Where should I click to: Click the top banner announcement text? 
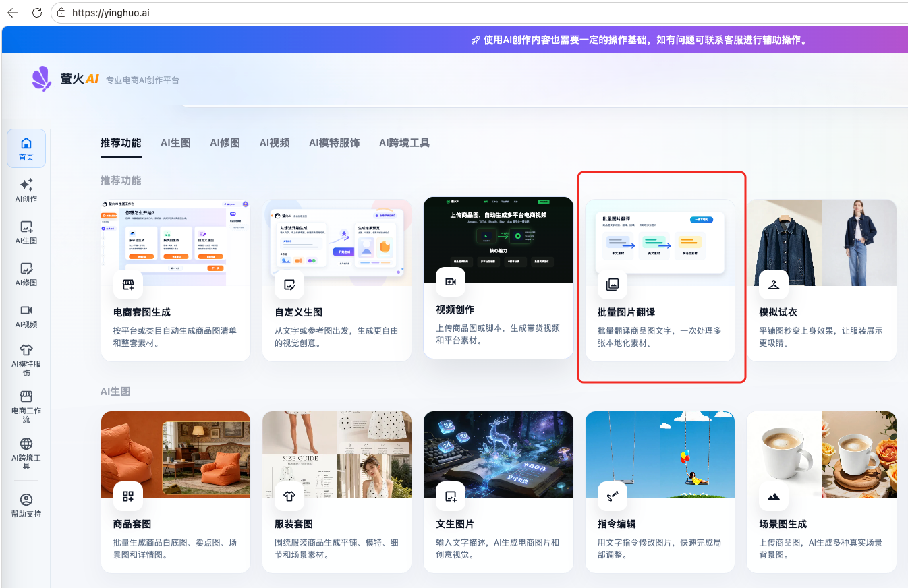pyautogui.click(x=639, y=40)
